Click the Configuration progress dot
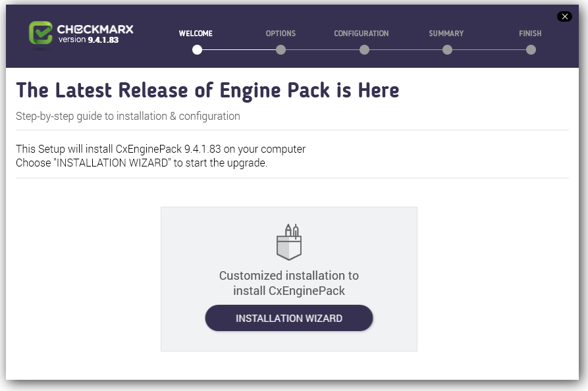Viewport: 588px width, 391px height. pos(364,49)
